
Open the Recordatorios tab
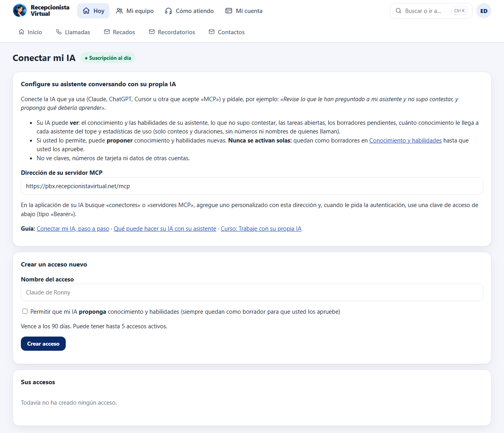[172, 32]
